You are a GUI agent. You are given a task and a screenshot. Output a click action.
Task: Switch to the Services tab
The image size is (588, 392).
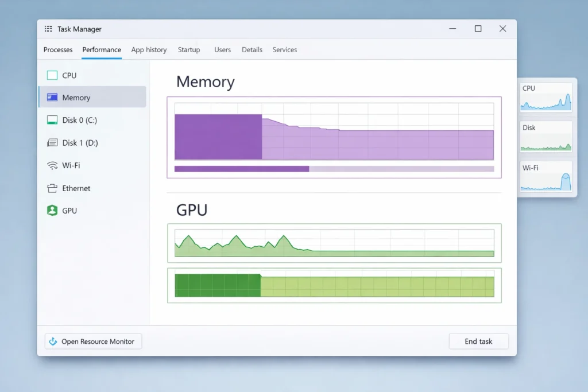pyautogui.click(x=284, y=50)
